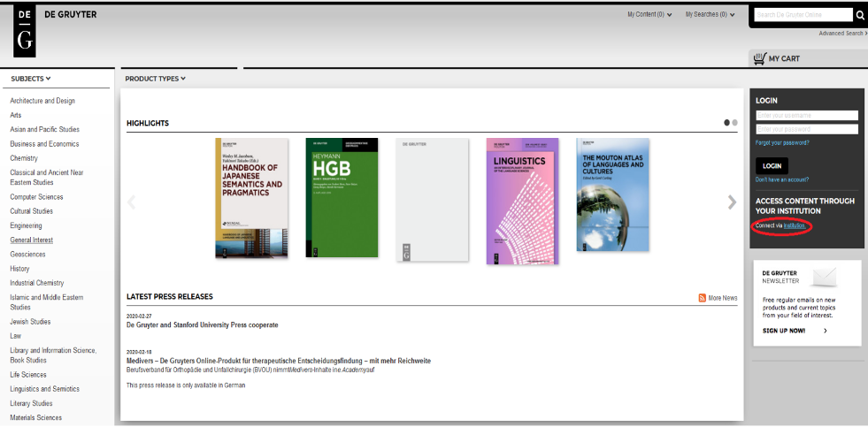Viewport: 868px width, 427px height.
Task: Open Industrial Chemistry subject
Action: 37,283
